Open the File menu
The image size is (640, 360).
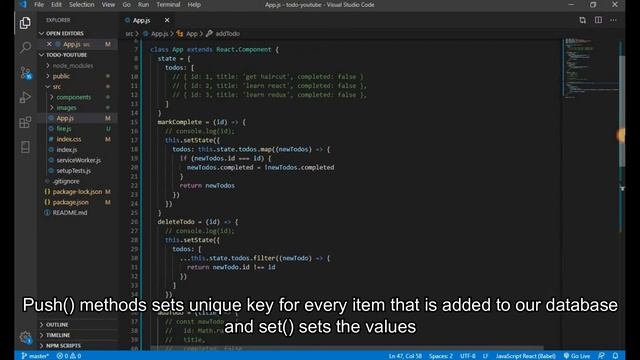[x=39, y=4]
